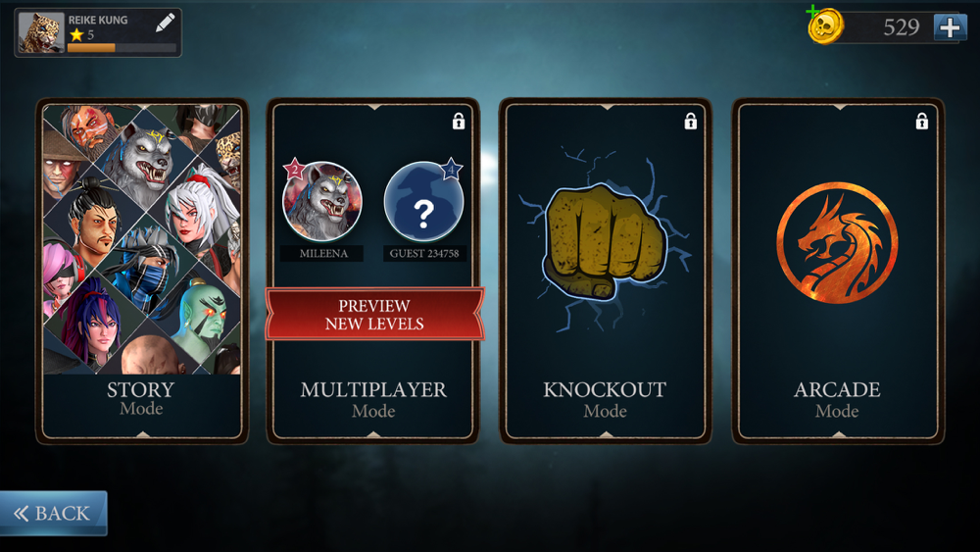Select the Mileena wolf avatar
This screenshot has height=552, width=980.
pos(321,201)
